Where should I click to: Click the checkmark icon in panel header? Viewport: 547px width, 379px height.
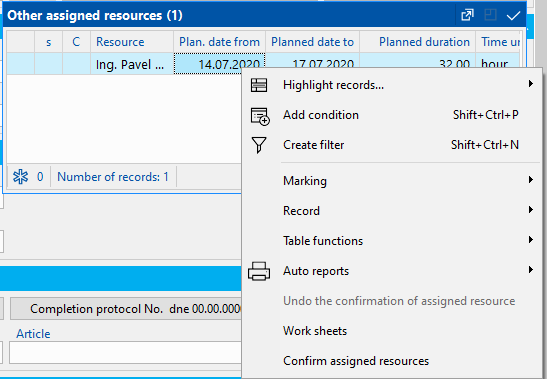(x=513, y=15)
